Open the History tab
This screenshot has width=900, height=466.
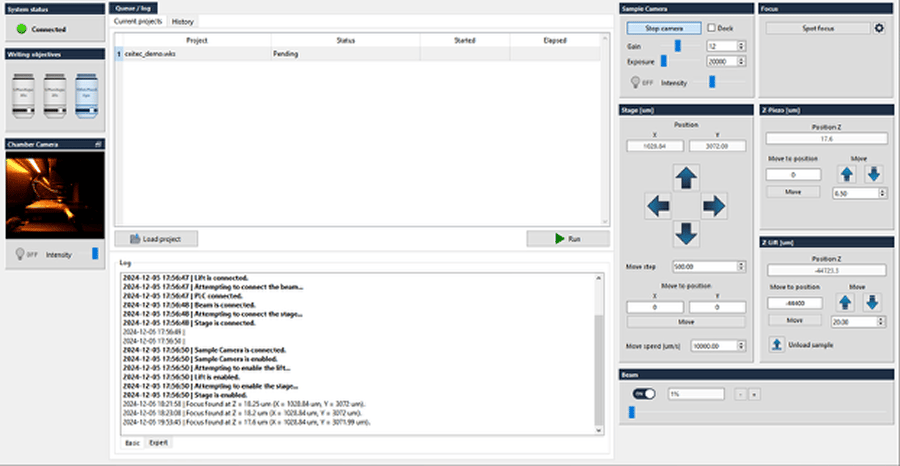(x=183, y=22)
